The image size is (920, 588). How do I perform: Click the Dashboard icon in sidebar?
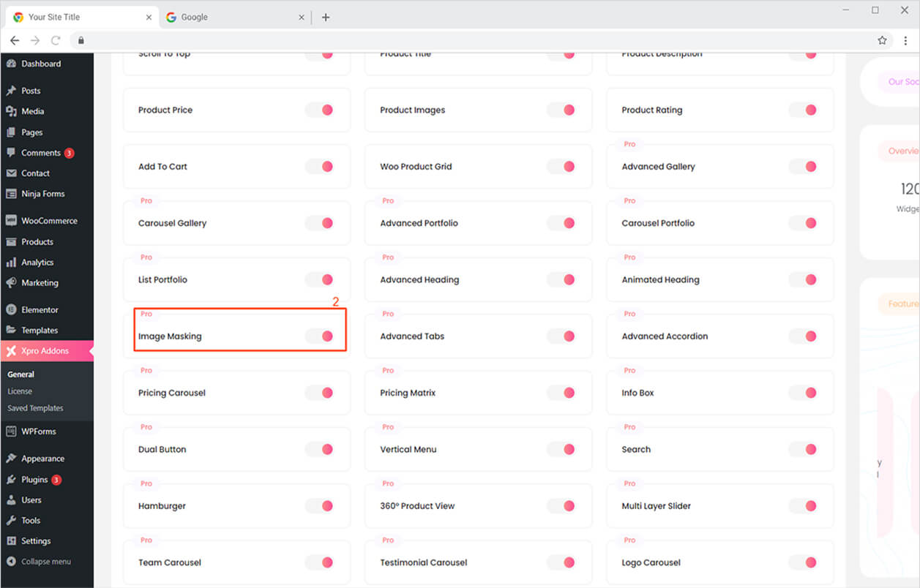[x=11, y=64]
